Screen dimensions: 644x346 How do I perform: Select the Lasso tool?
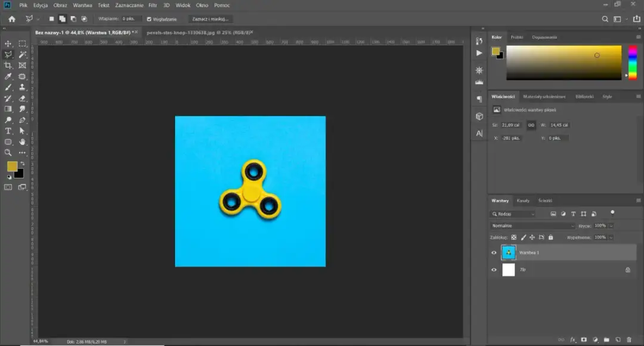[8, 54]
